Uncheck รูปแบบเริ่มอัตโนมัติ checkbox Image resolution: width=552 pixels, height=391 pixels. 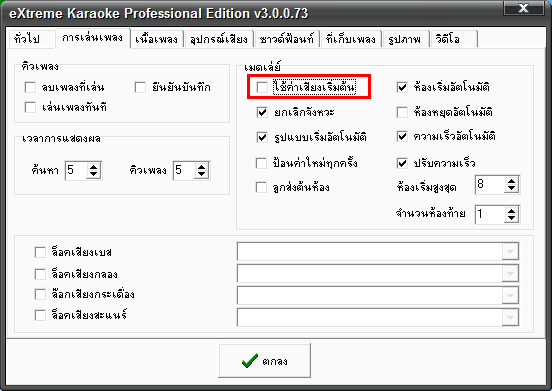[x=262, y=137]
